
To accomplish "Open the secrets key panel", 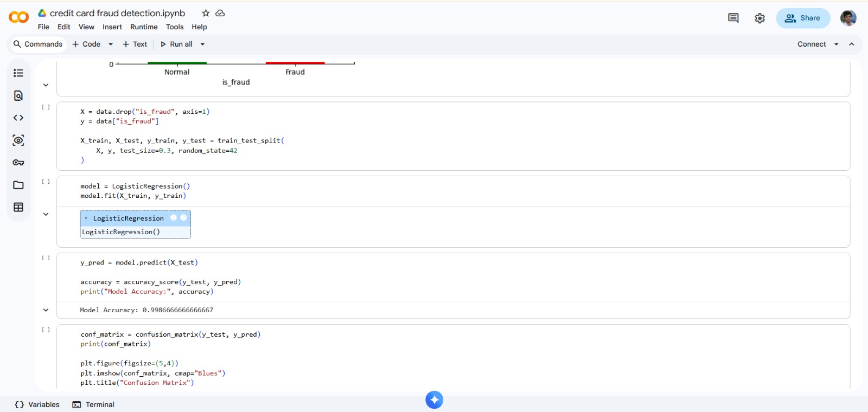I will pos(18,163).
